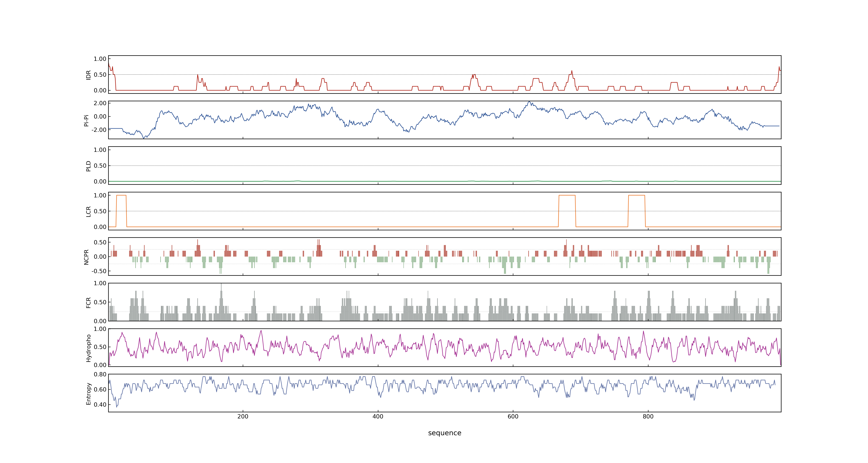Select the "200" x-axis tick label
This screenshot has width=868, height=463.
[243, 416]
